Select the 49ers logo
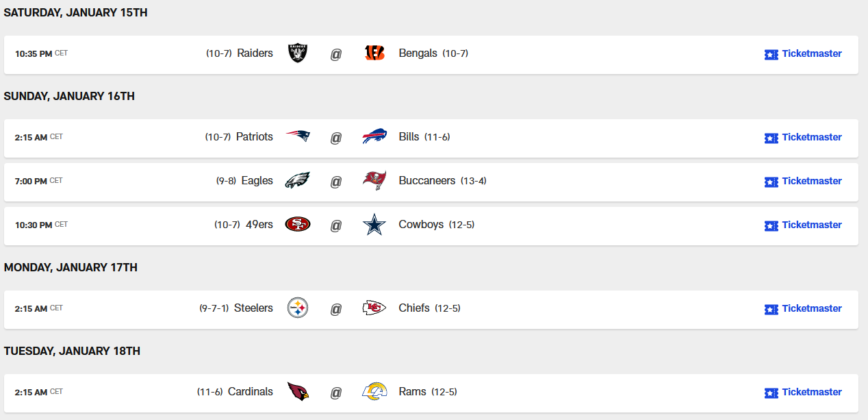Screen dimensions: 868x420 tap(298, 225)
